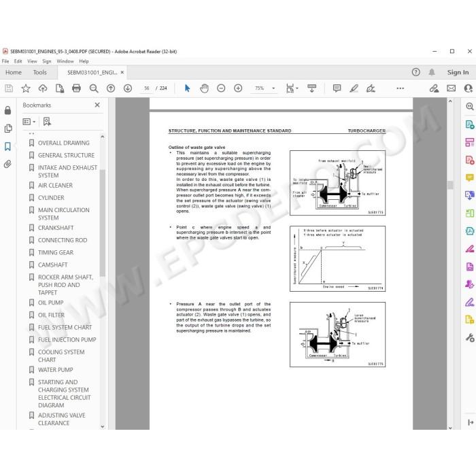This screenshot has width=476, height=476.
Task: Click the upload to cloud icon
Action: pyautogui.click(x=43, y=88)
